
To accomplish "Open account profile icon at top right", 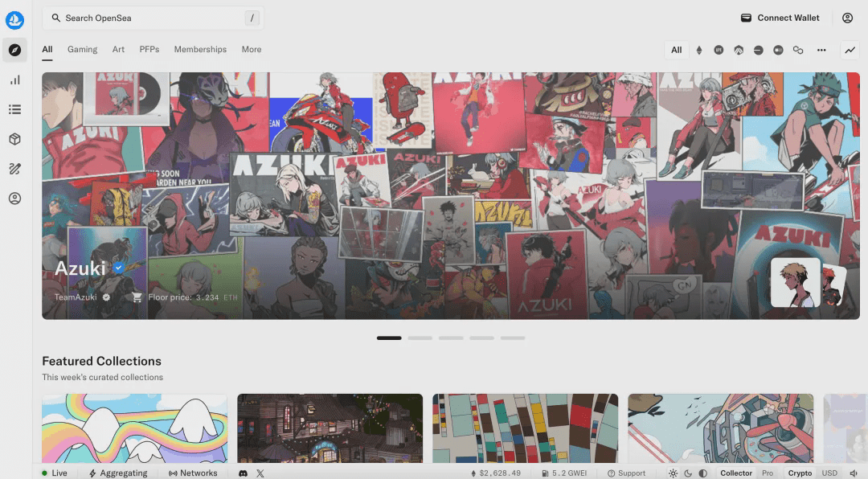I will (848, 18).
